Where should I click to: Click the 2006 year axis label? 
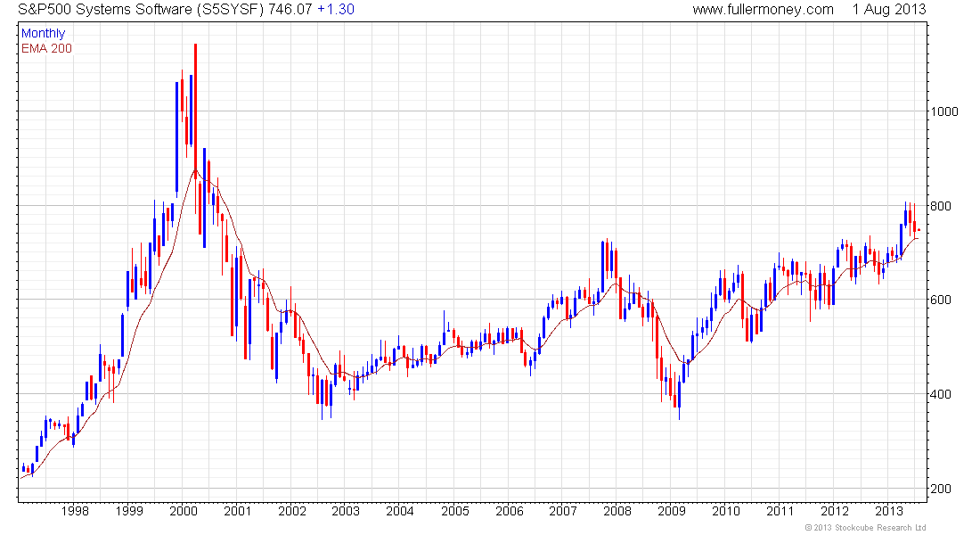[510, 511]
